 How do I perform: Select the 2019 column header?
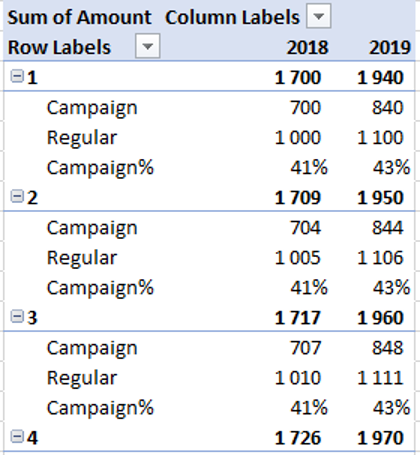(390, 47)
